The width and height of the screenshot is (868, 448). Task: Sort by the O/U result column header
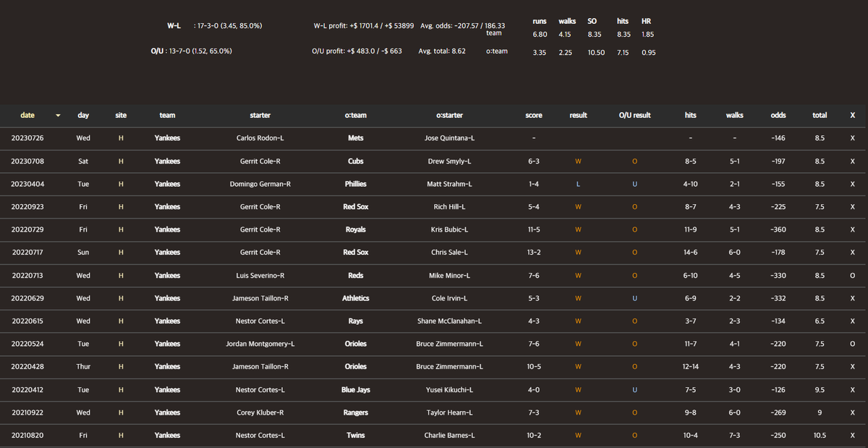634,115
